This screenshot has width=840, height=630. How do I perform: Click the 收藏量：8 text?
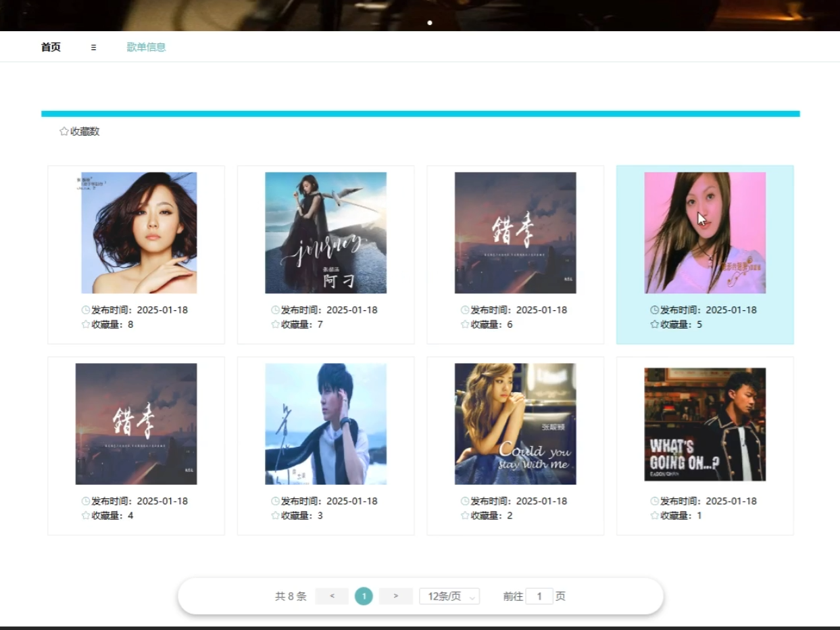112,324
